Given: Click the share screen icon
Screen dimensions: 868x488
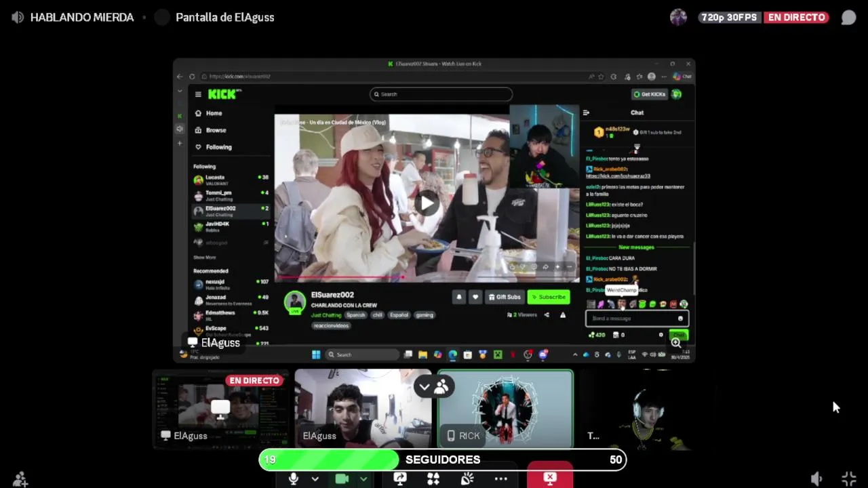Looking at the screenshot, I should [400, 479].
